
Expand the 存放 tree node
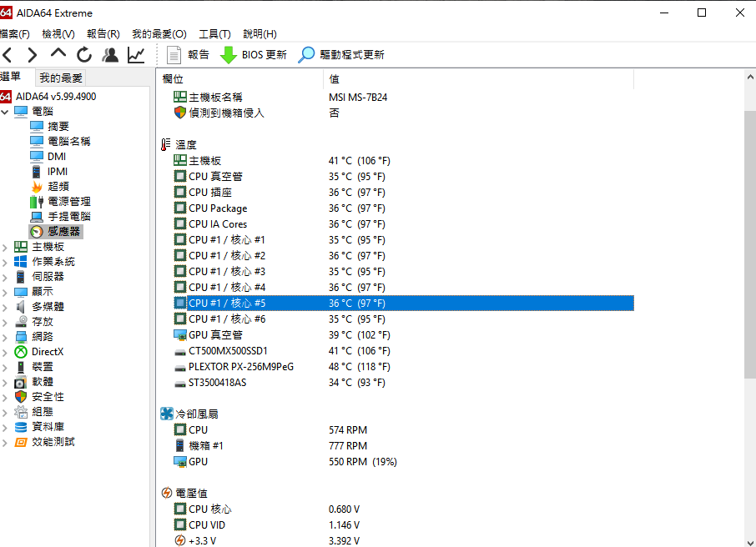click(5, 323)
